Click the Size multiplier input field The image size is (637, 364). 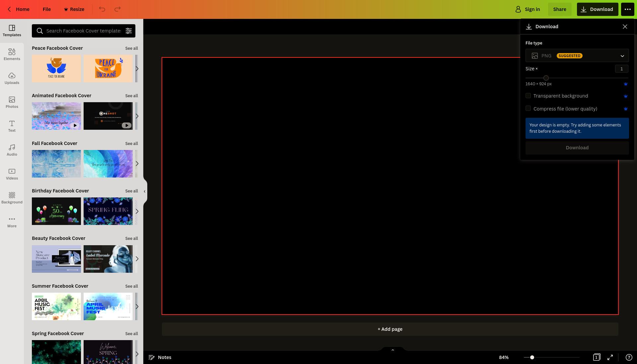[x=621, y=69]
